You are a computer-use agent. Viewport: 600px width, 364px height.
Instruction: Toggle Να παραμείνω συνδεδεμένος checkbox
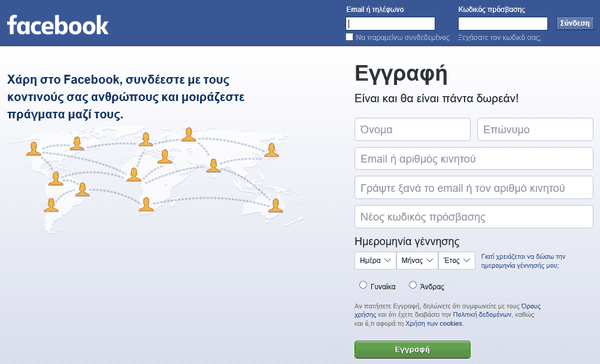[349, 37]
